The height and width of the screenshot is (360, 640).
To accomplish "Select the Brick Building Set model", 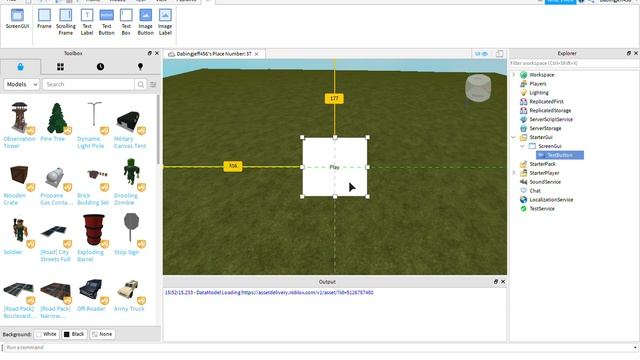I will pos(93,182).
